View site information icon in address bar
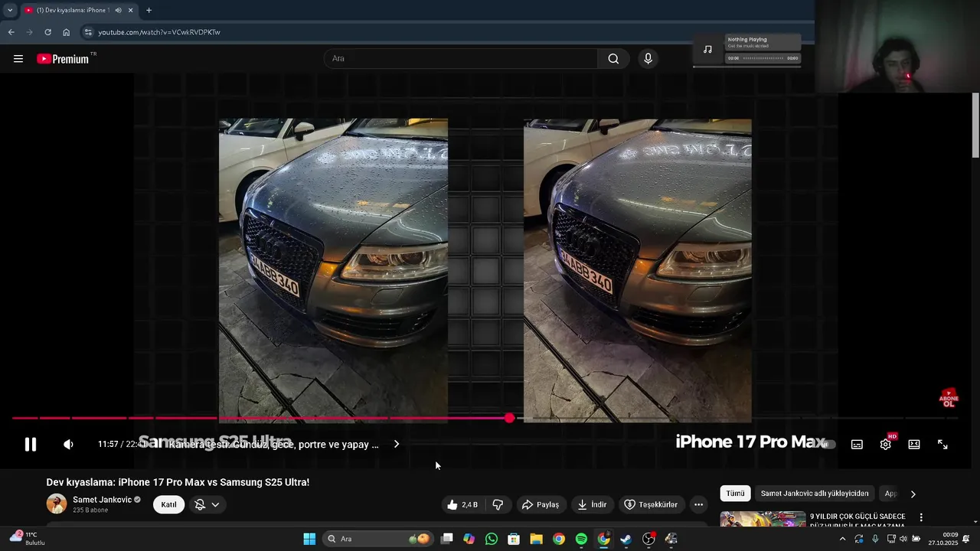 88,32
